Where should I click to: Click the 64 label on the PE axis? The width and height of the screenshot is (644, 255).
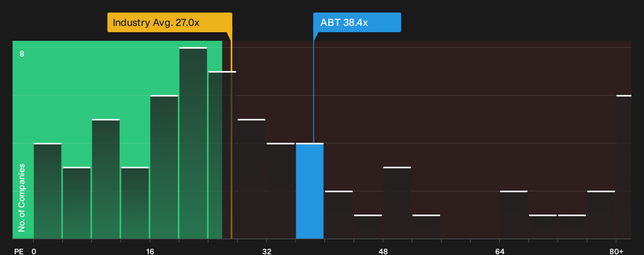pos(499,251)
